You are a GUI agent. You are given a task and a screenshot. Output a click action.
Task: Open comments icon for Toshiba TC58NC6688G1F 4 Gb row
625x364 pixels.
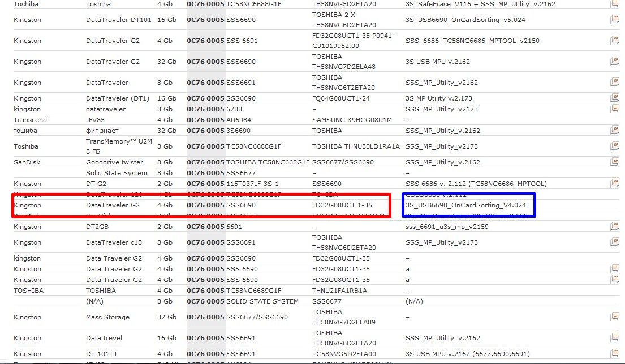615,4
